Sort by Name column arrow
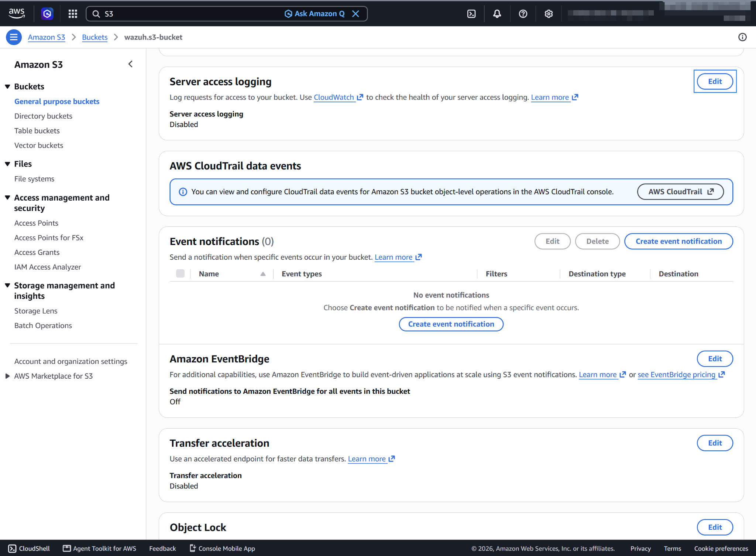Image resolution: width=756 pixels, height=556 pixels. pyautogui.click(x=263, y=274)
